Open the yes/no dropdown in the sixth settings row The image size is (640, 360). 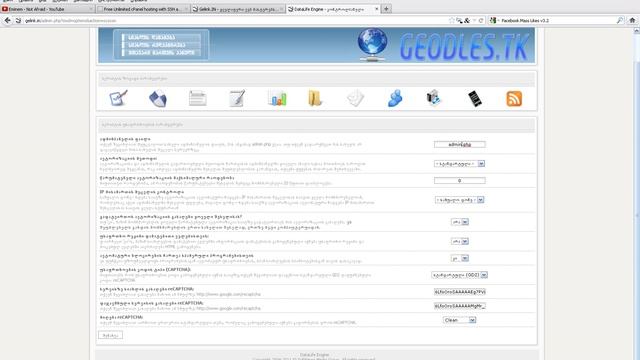pyautogui.click(x=460, y=241)
